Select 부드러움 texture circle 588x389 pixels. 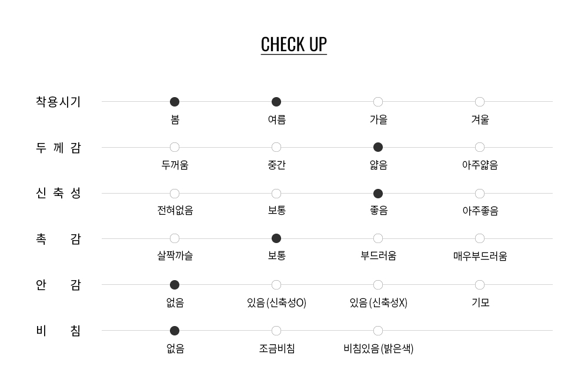(378, 238)
